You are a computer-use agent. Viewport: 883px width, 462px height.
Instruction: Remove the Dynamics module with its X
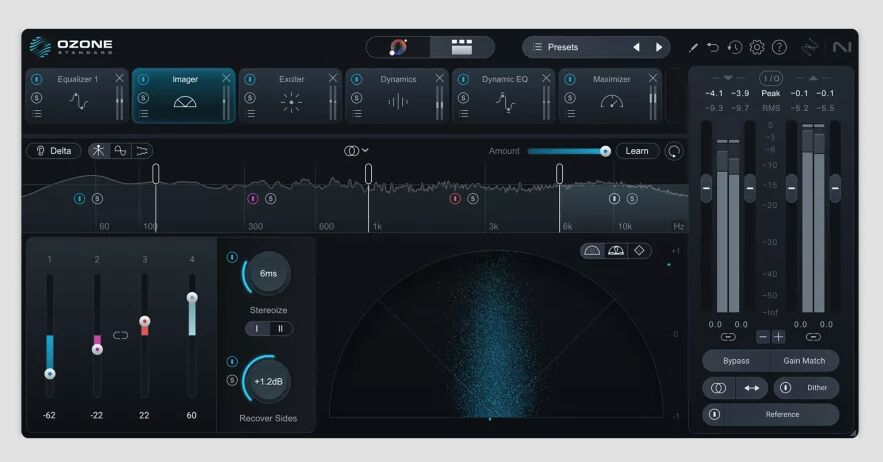click(439, 78)
